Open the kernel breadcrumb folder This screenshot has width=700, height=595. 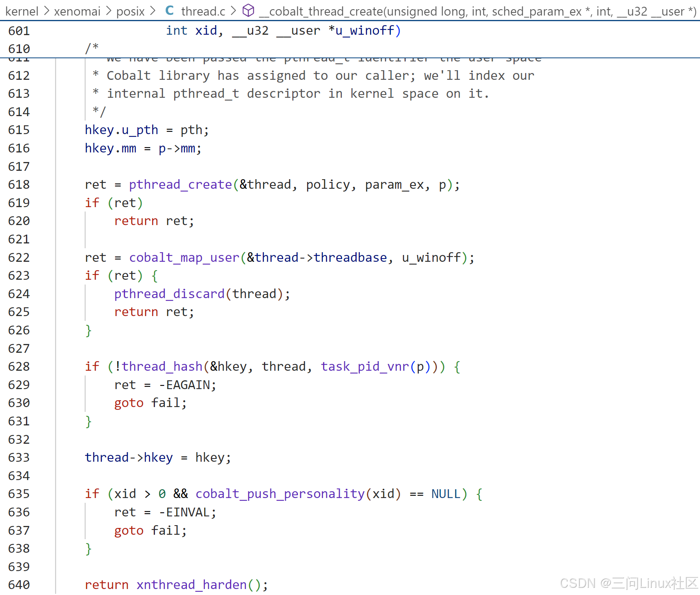point(22,11)
